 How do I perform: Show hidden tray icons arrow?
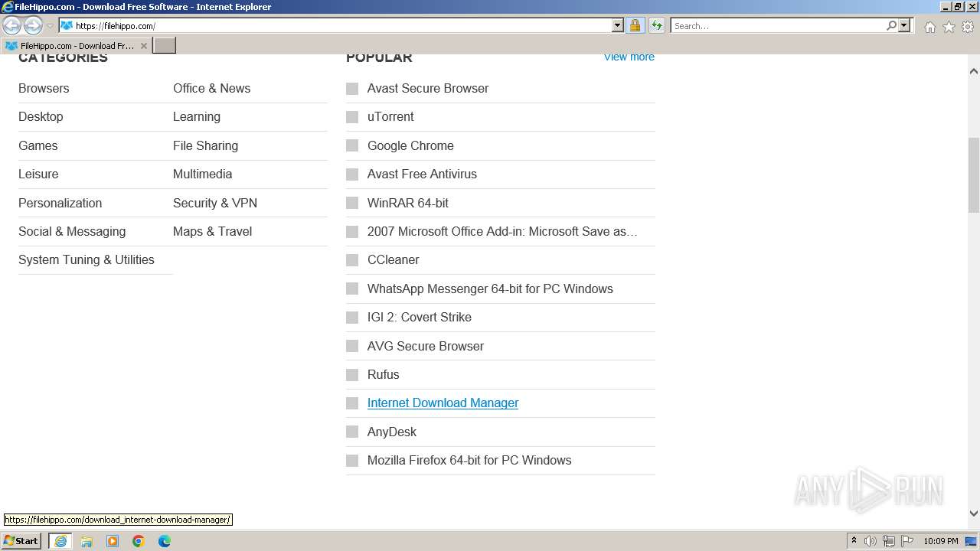pos(854,540)
